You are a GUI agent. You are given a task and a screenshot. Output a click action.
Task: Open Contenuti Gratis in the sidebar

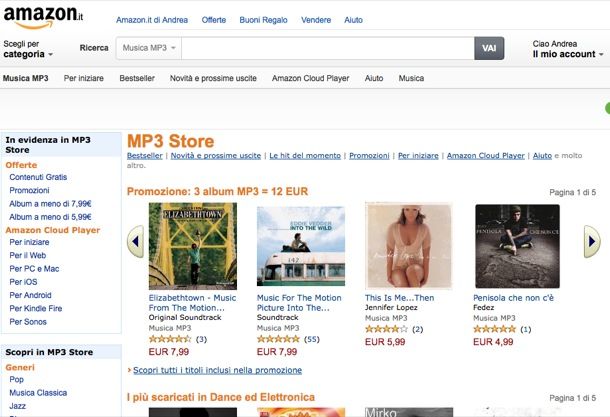38,177
